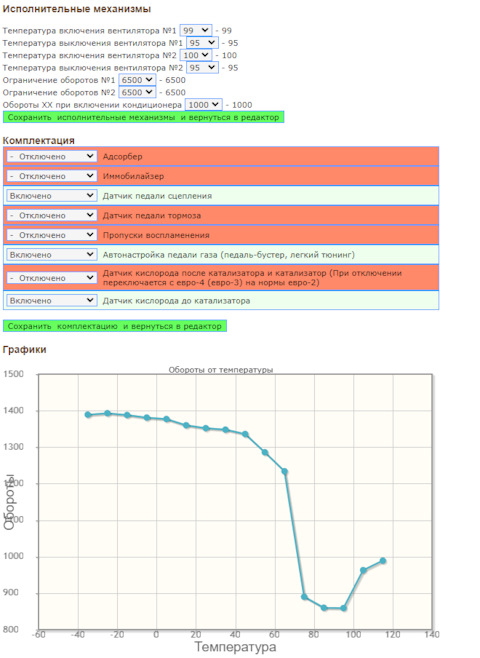480x658 pixels.
Task: Change Датчик педали тормоза status dropdown
Action: [x=52, y=215]
